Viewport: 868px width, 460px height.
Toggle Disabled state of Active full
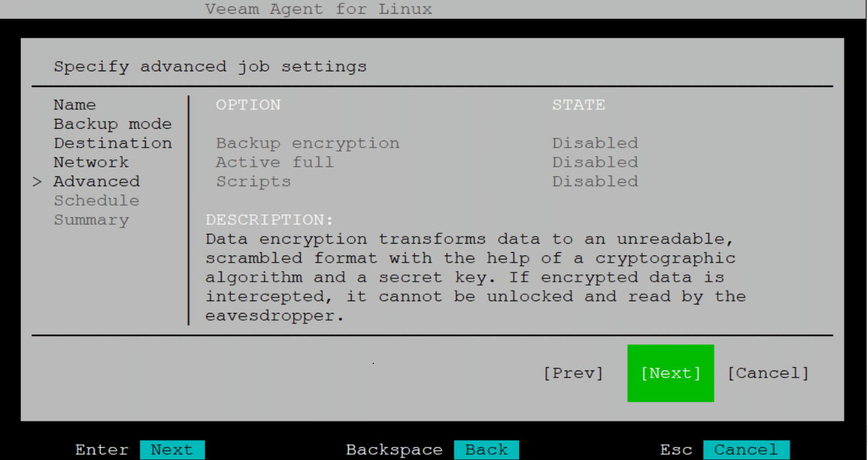pyautogui.click(x=595, y=162)
